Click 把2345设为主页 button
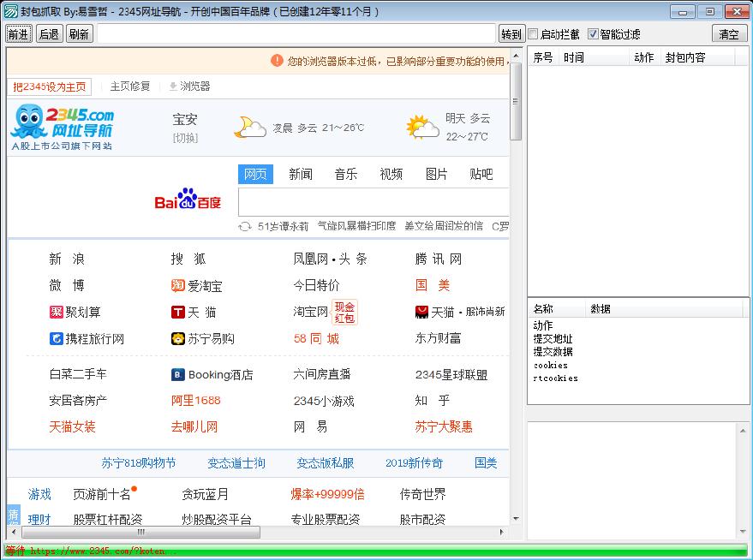Screen dimensions: 753x560 pos(50,86)
